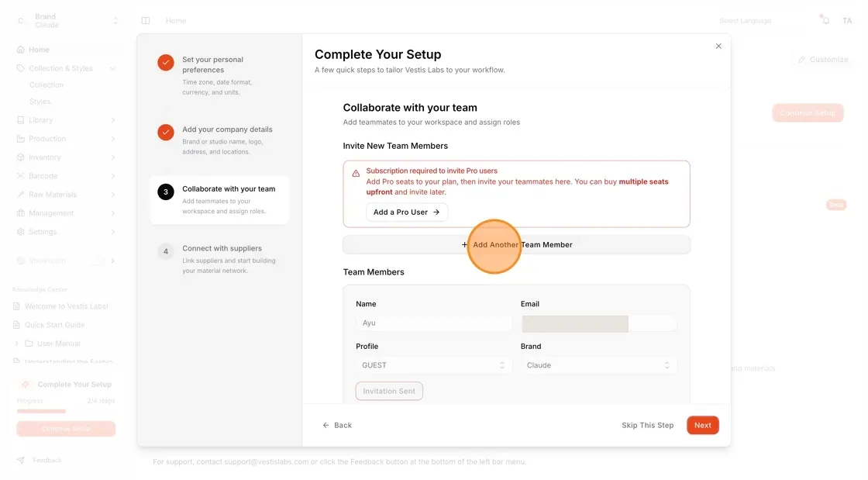Click the sidebar Continue Setup button

(66, 429)
